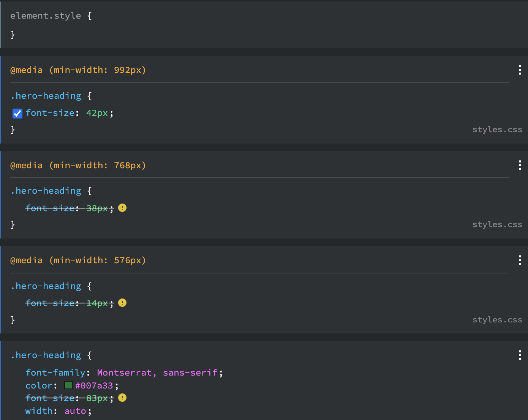Image resolution: width=528 pixels, height=420 pixels.
Task: Click the element.style selector text
Action: coord(45,16)
